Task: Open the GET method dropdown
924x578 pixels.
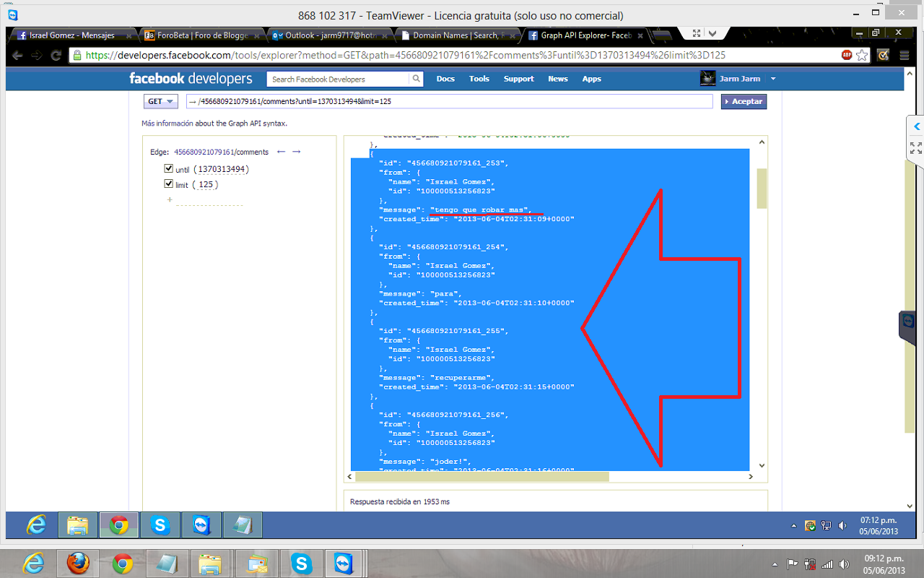Action: tap(162, 102)
